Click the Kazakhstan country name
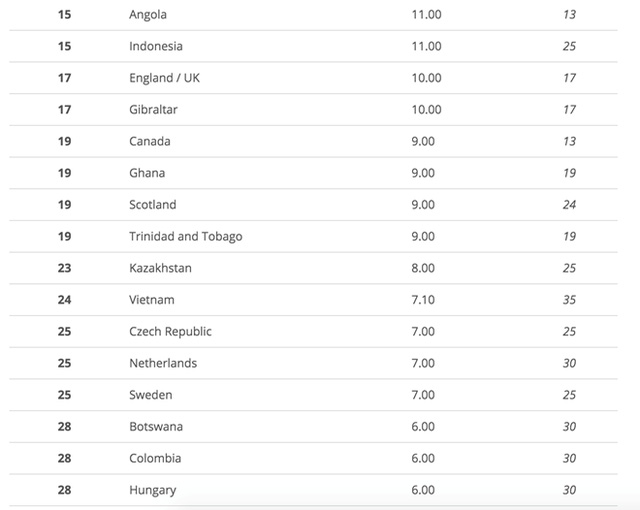Image resolution: width=640 pixels, height=510 pixels. pyautogui.click(x=160, y=268)
